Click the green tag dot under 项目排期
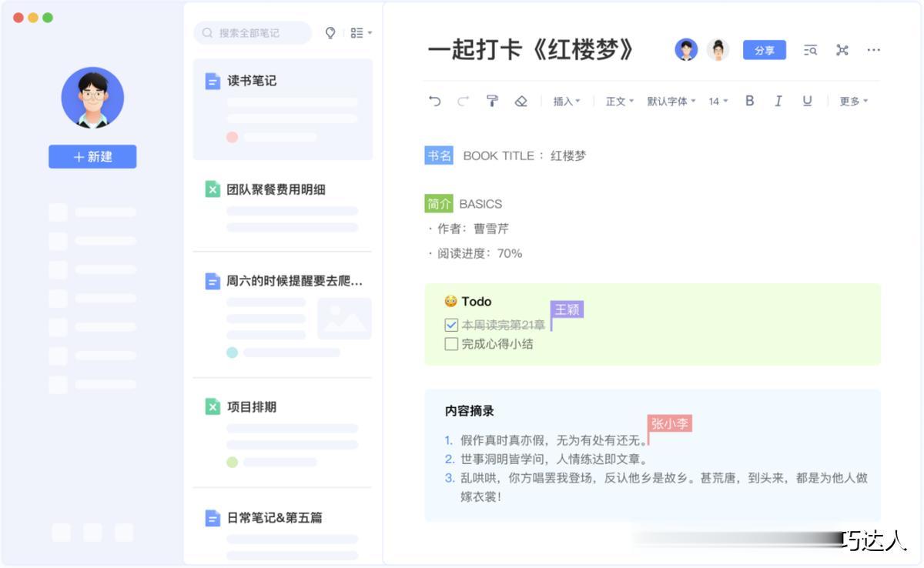 point(232,463)
